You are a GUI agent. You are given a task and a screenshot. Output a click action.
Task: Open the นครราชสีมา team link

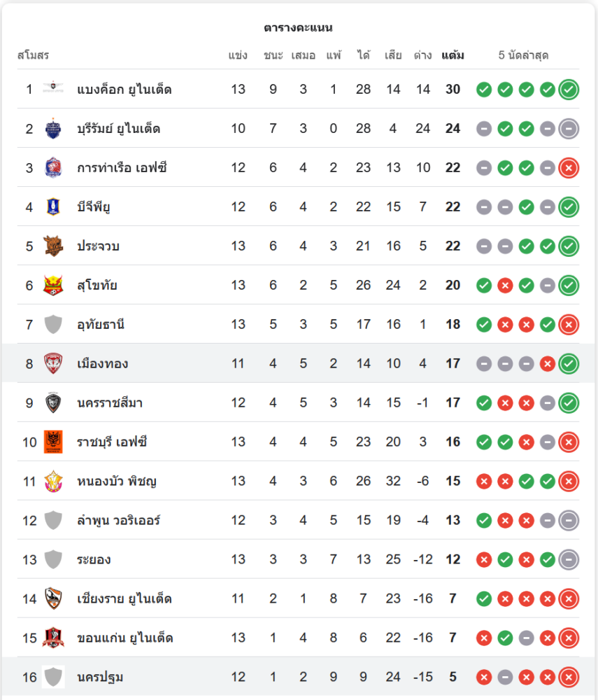pos(110,403)
